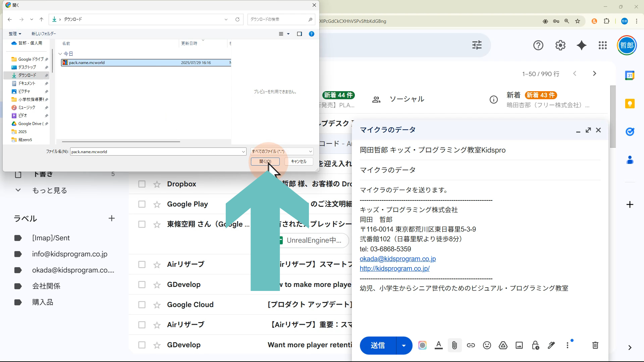Image resolution: width=644 pixels, height=362 pixels.
Task: Open the send options dropdown arrow
Action: pyautogui.click(x=404, y=345)
